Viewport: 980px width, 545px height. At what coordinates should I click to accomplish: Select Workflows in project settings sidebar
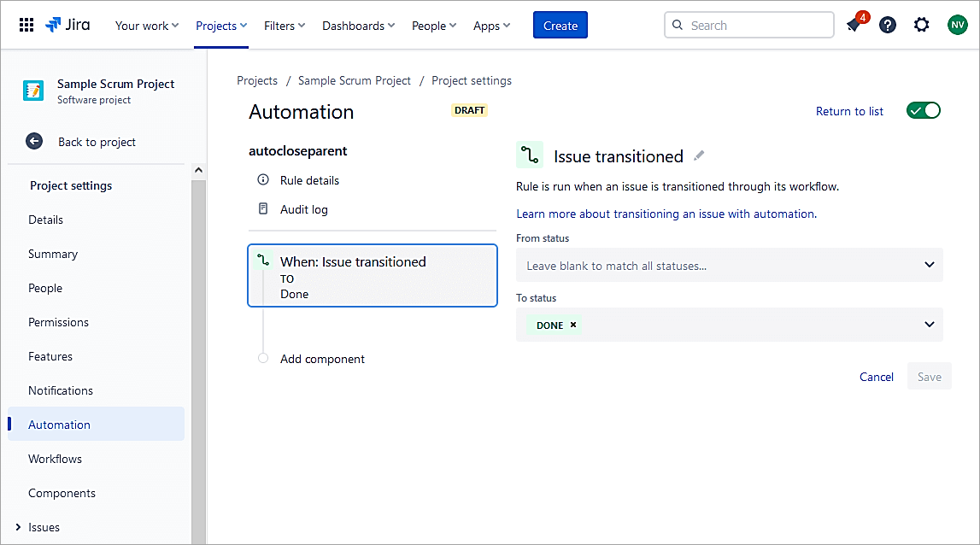[55, 459]
